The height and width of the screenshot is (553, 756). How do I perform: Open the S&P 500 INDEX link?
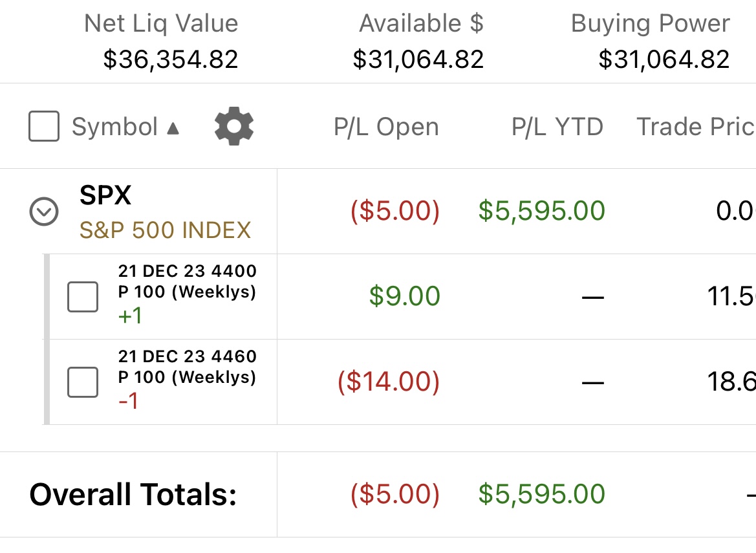point(165,230)
